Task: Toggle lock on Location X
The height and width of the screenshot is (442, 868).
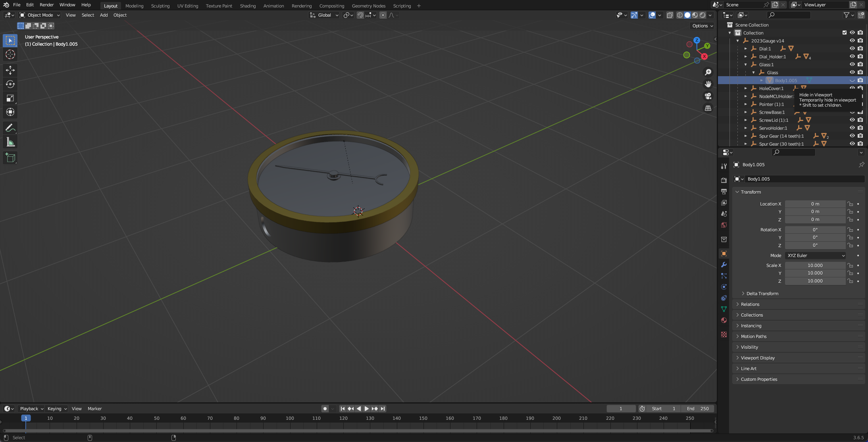Action: pos(850,204)
